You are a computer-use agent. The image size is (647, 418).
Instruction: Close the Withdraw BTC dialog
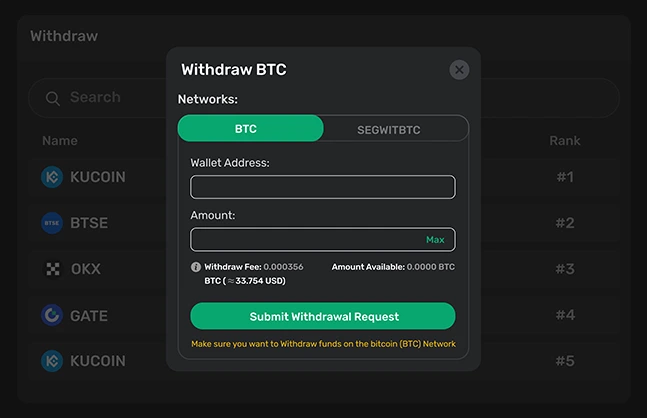[x=459, y=69]
